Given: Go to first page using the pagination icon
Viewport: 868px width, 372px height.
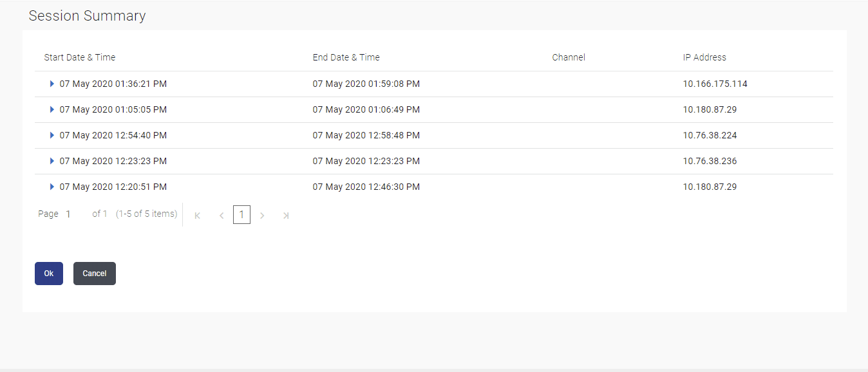Looking at the screenshot, I should pos(198,216).
